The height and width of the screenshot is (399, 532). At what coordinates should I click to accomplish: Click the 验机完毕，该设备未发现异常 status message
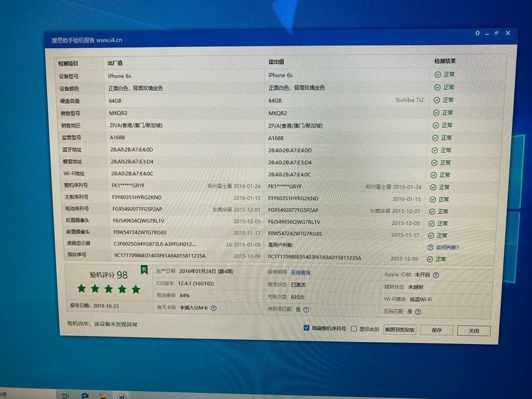coord(102,324)
